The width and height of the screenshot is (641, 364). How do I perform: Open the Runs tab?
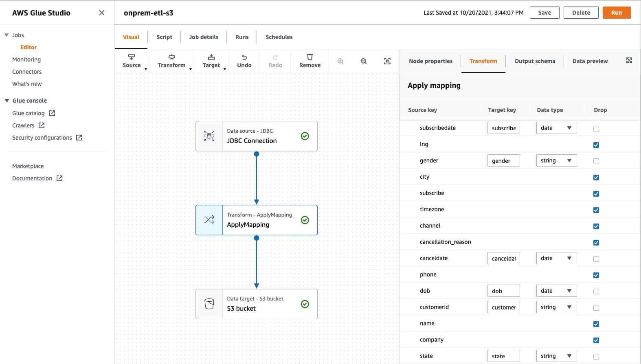(x=242, y=37)
